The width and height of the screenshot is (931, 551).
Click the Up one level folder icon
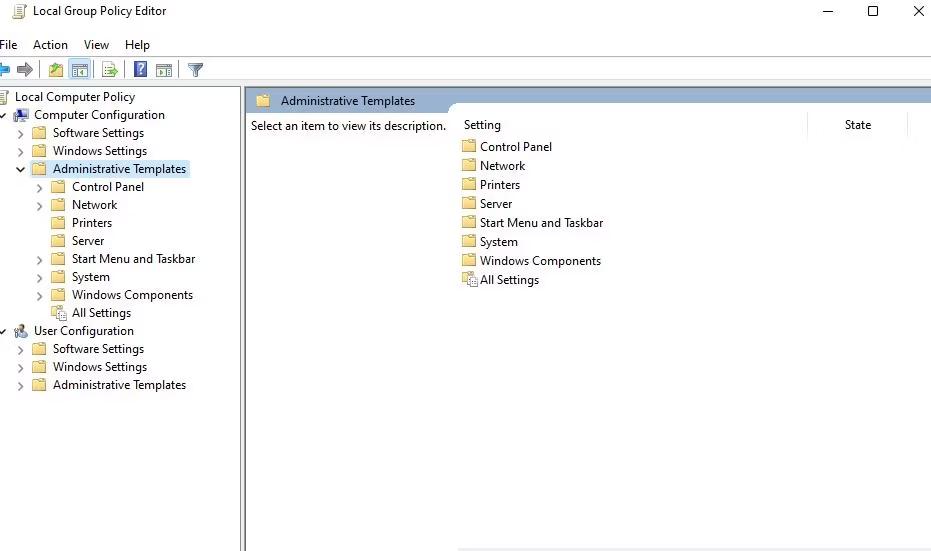click(x=56, y=70)
